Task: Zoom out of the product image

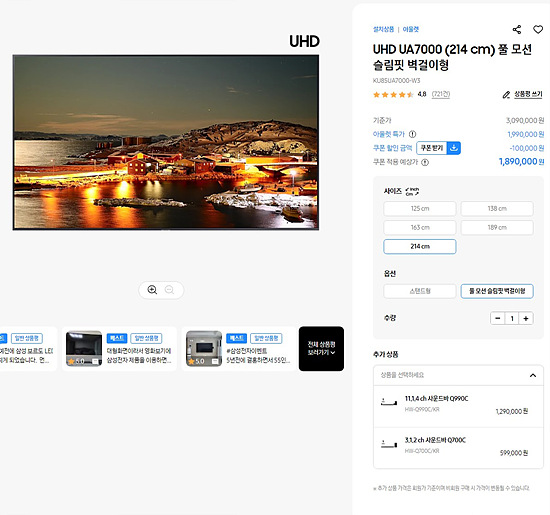Action: click(x=169, y=290)
